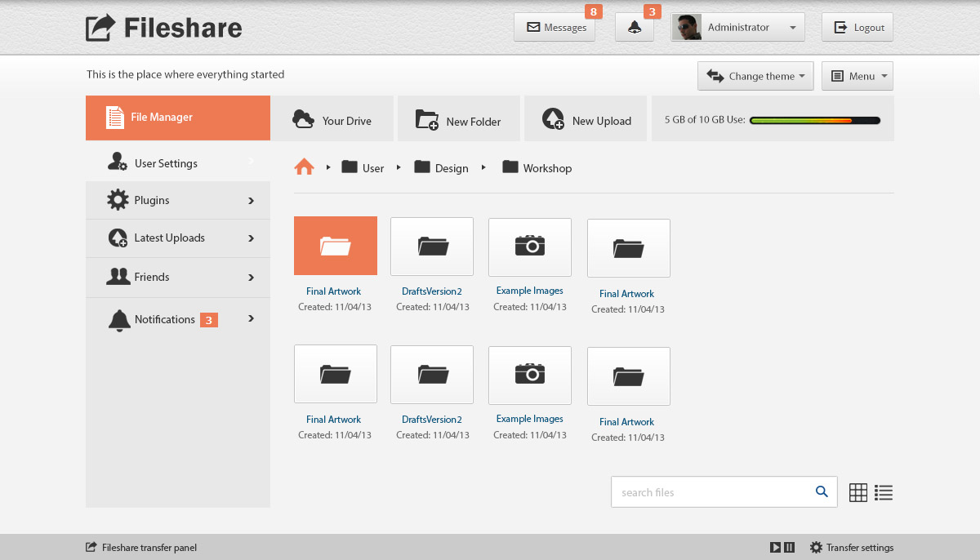Click the home icon in breadcrumb
Image resolution: width=980 pixels, height=560 pixels.
304,167
